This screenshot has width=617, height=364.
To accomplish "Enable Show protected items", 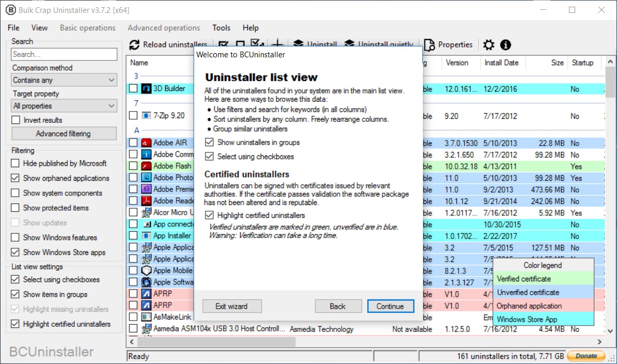I will pos(15,208).
